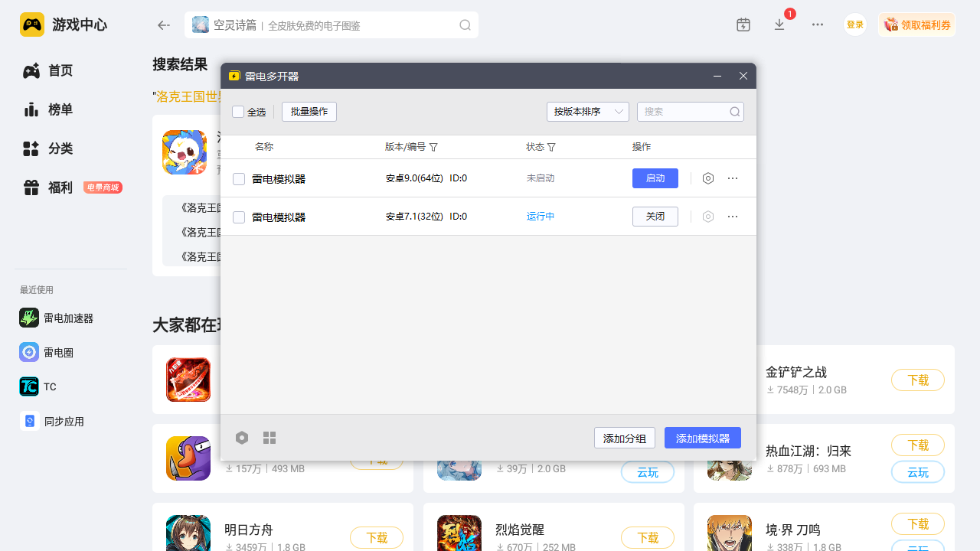Go back with the arrow beside the search box
The height and width of the screenshot is (551, 980).
click(163, 25)
